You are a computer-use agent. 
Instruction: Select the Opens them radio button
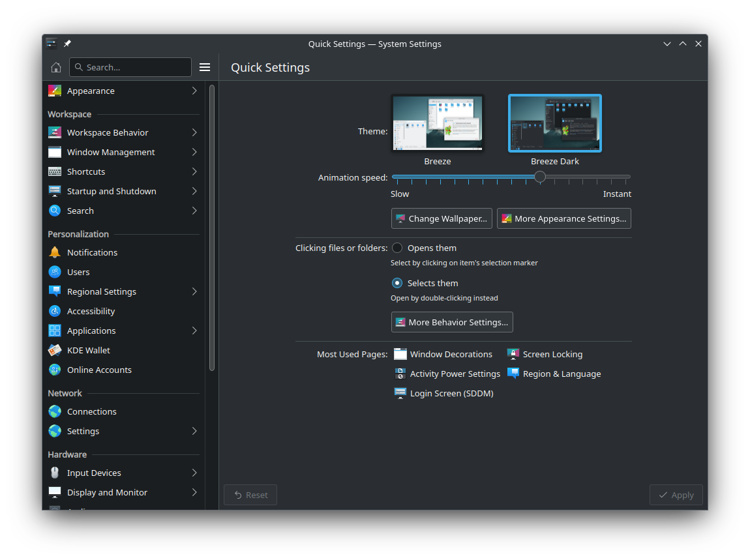click(x=397, y=248)
